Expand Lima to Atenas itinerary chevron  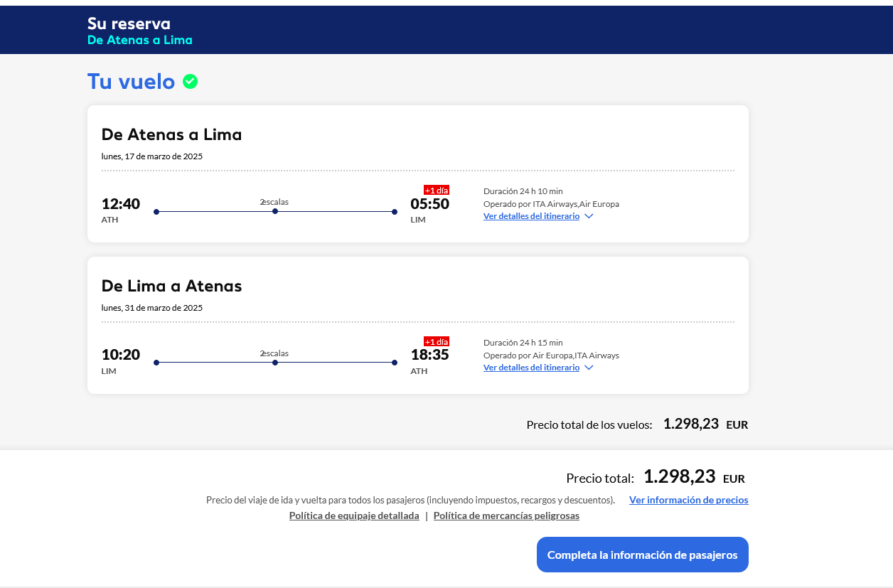coord(589,368)
